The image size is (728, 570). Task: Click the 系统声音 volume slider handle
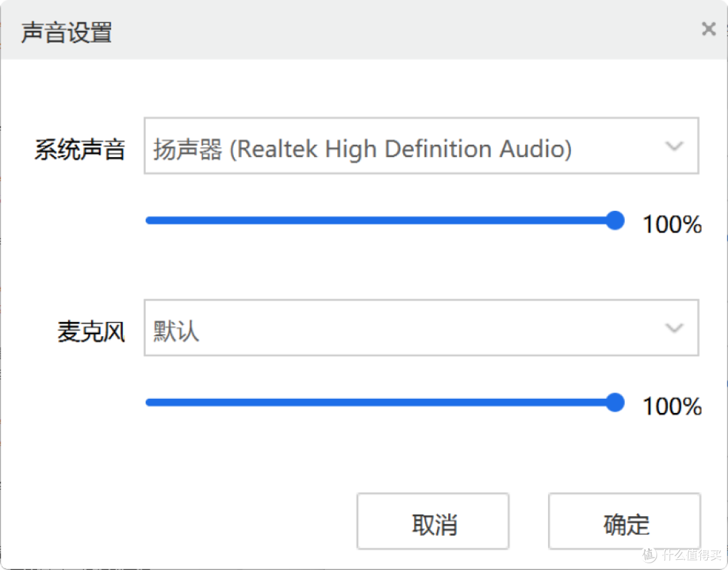[x=615, y=220]
